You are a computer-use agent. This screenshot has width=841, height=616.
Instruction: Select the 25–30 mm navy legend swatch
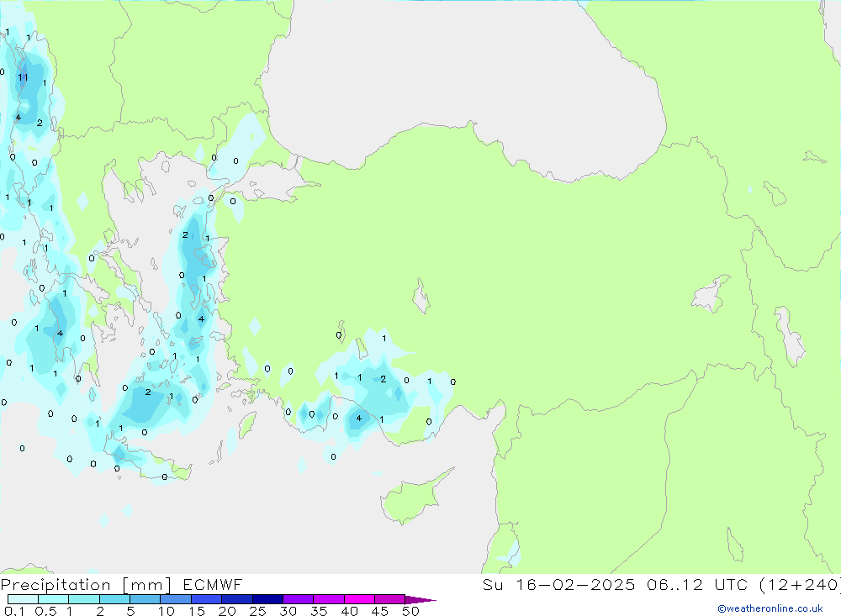(267, 599)
